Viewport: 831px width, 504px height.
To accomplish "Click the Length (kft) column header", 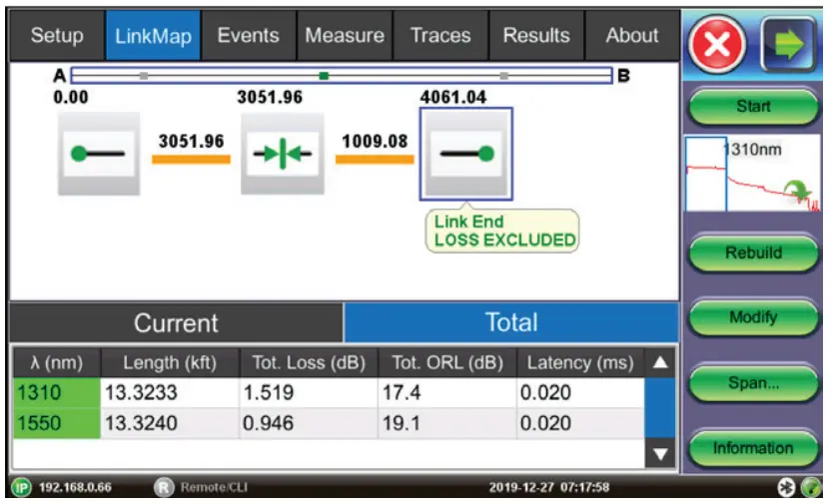I will pyautogui.click(x=170, y=362).
